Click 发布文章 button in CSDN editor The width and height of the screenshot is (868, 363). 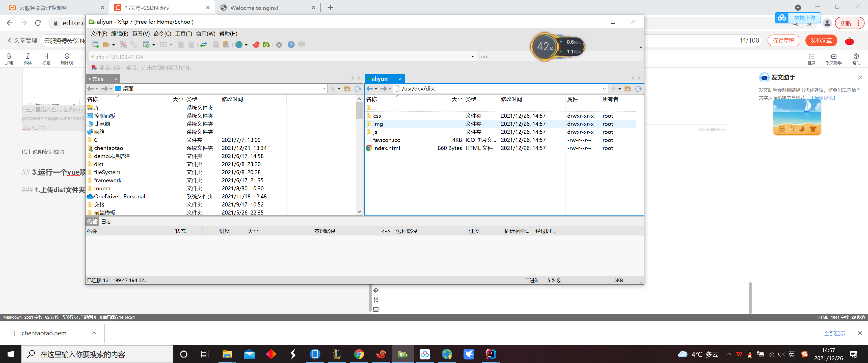[821, 40]
